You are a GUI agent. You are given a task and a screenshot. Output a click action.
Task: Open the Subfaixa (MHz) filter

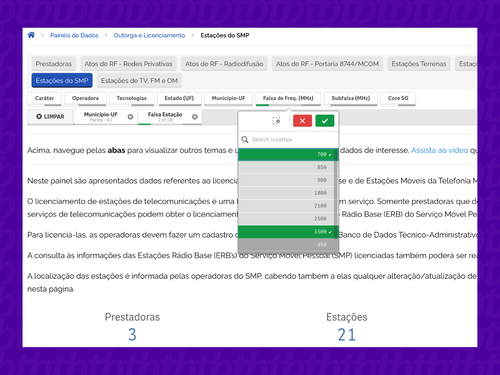(351, 99)
